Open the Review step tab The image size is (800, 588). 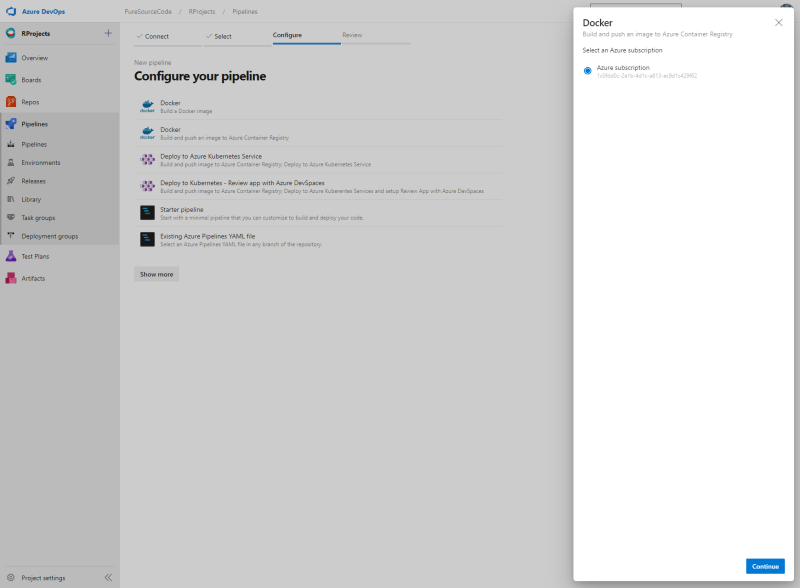click(376, 35)
